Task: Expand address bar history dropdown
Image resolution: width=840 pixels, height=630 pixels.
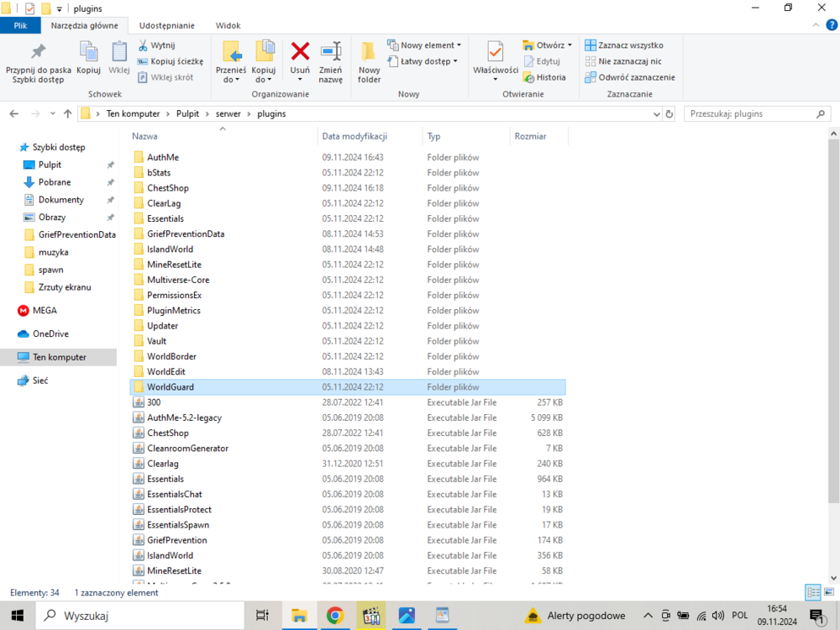Action: [x=657, y=114]
